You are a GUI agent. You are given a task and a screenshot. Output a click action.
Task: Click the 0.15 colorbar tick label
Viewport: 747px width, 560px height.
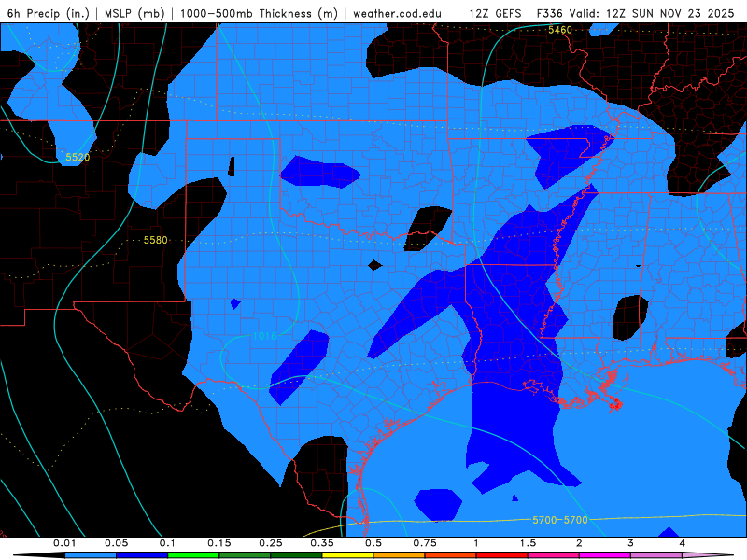219,543
